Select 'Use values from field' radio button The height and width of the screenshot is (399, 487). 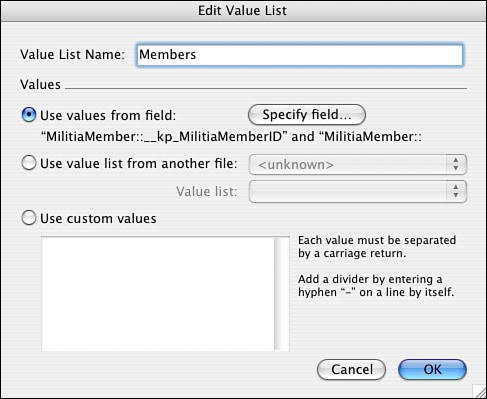pos(29,115)
